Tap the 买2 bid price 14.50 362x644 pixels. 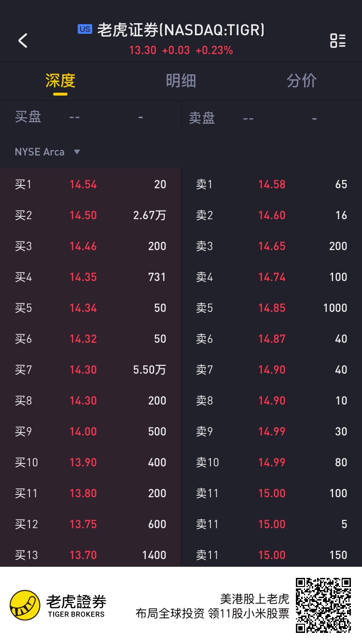83,215
